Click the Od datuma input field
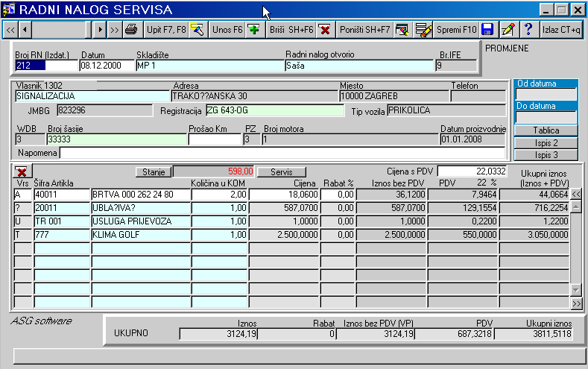The image size is (588, 369). (x=546, y=94)
